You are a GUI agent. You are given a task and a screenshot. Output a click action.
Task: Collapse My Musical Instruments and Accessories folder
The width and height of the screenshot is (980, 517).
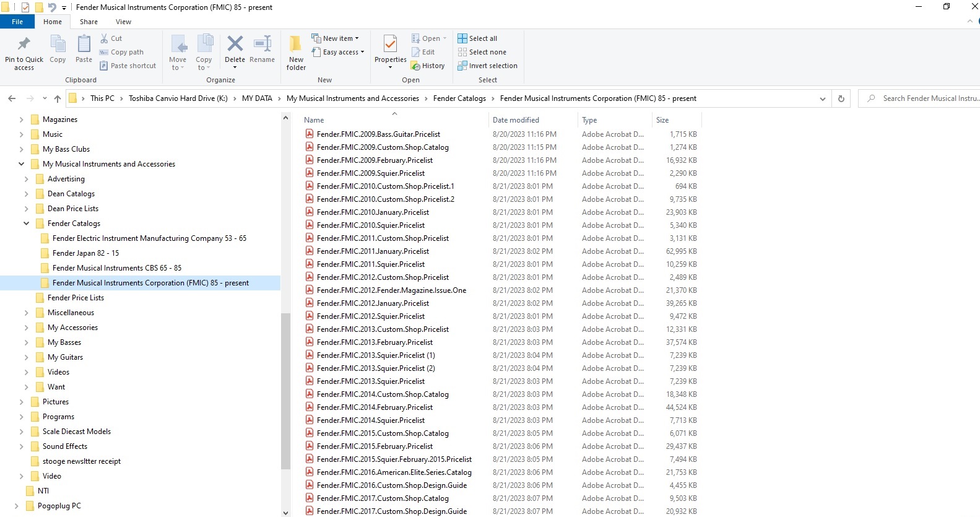tap(21, 164)
